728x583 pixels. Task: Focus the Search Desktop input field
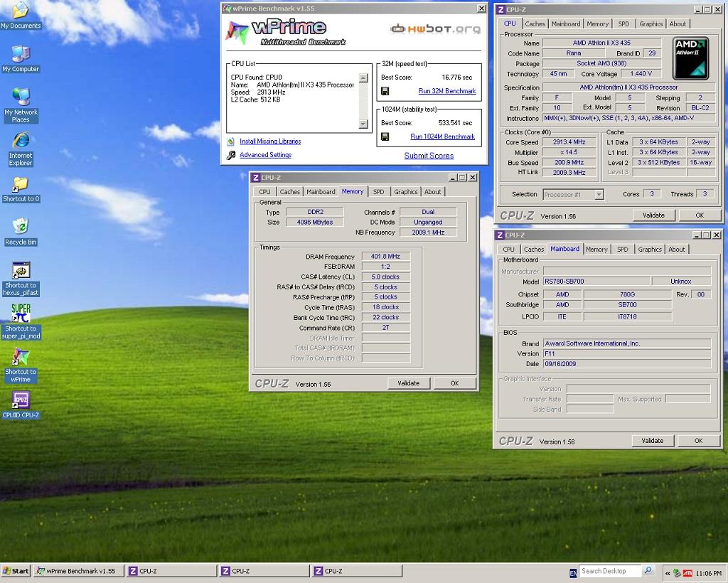(609, 571)
